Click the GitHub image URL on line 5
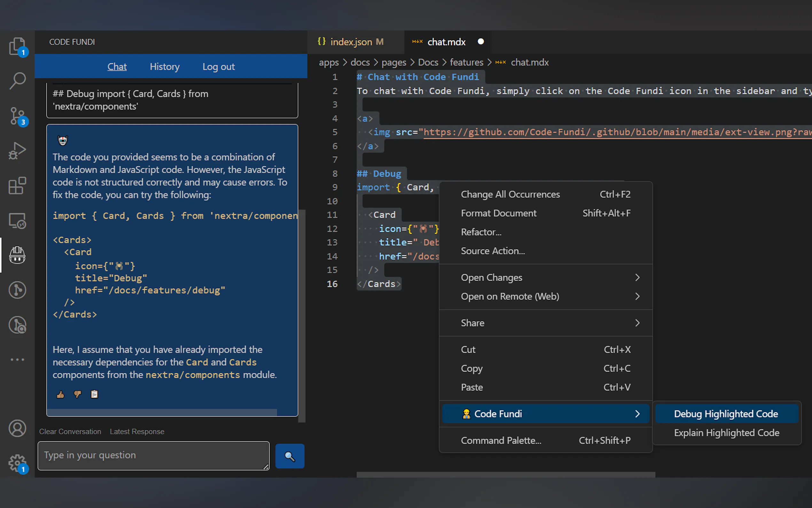Screen dimensions: 812x508 [x=618, y=132]
